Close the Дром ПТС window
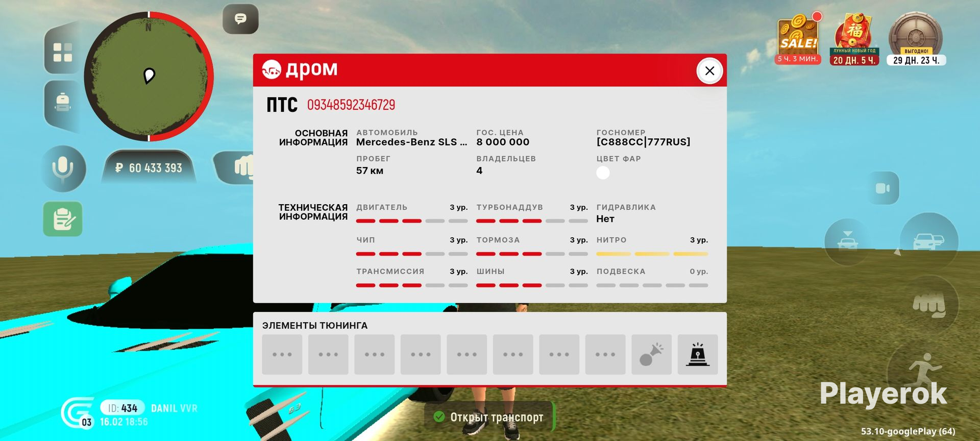The width and height of the screenshot is (980, 441). click(709, 70)
